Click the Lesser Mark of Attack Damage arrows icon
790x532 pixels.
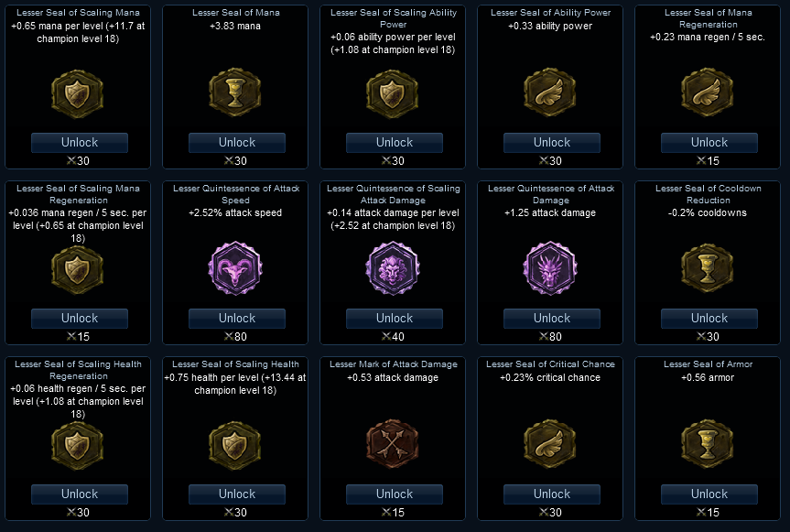[395, 446]
